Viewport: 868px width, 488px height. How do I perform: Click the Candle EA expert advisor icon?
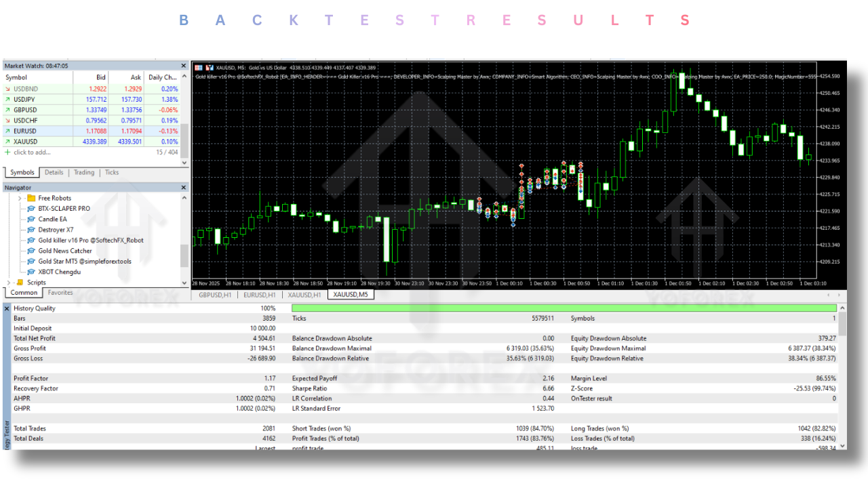click(x=31, y=220)
